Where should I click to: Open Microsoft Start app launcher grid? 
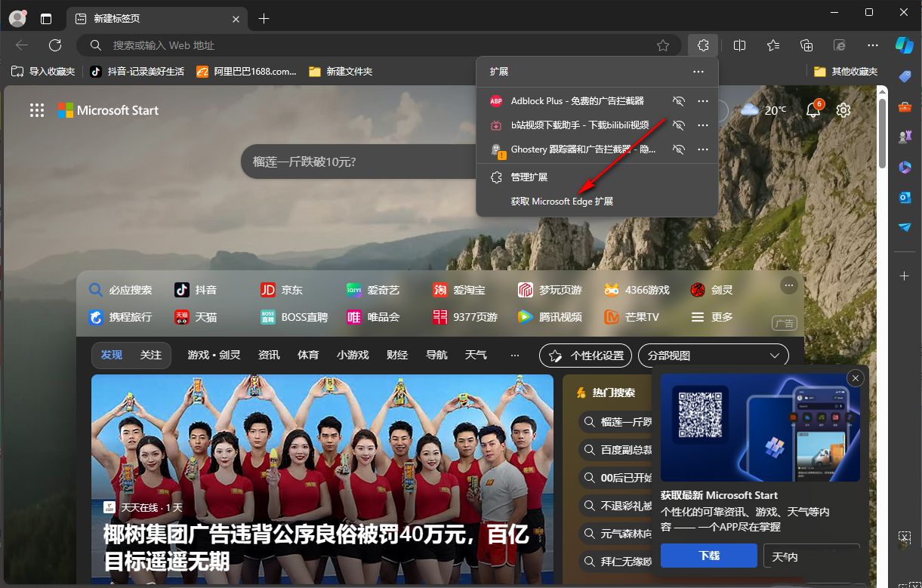(x=37, y=110)
